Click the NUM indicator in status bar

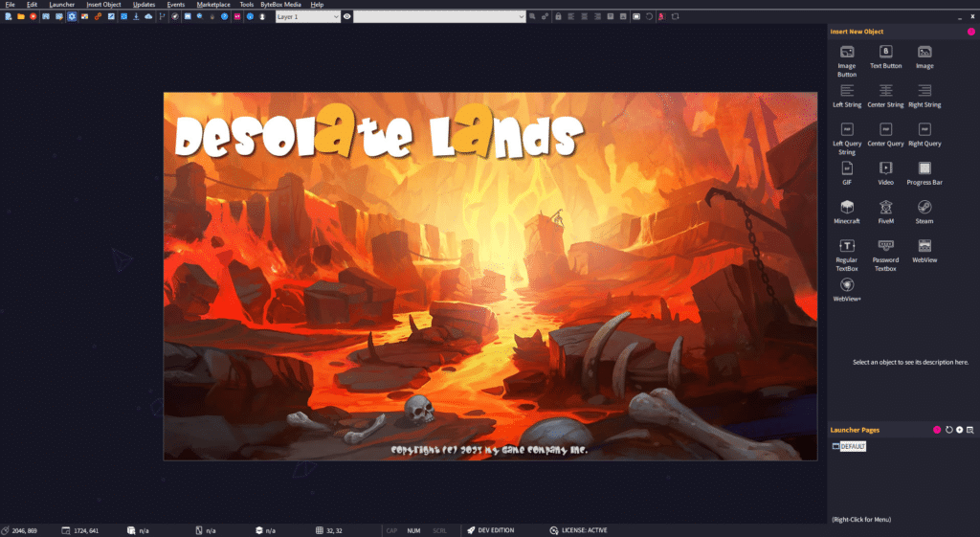click(x=413, y=530)
